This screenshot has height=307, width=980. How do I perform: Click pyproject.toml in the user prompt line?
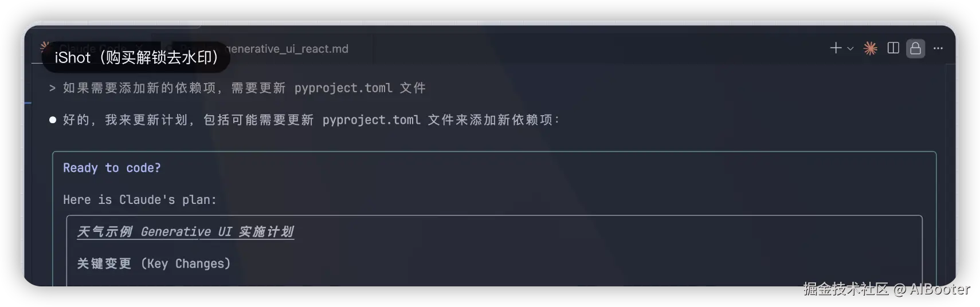[343, 88]
